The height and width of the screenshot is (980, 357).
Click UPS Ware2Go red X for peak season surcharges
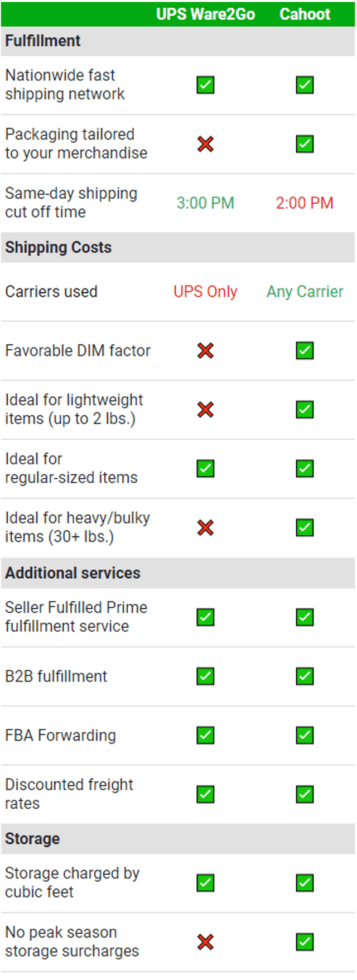205,942
